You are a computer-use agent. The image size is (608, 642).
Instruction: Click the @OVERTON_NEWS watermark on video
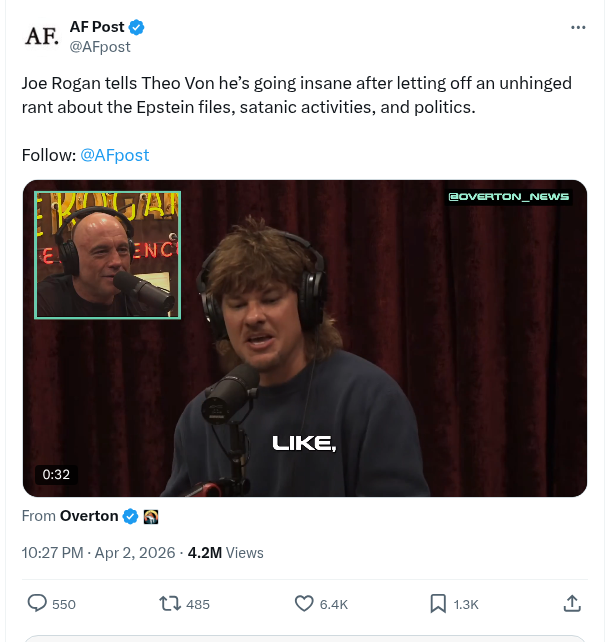[x=509, y=197]
